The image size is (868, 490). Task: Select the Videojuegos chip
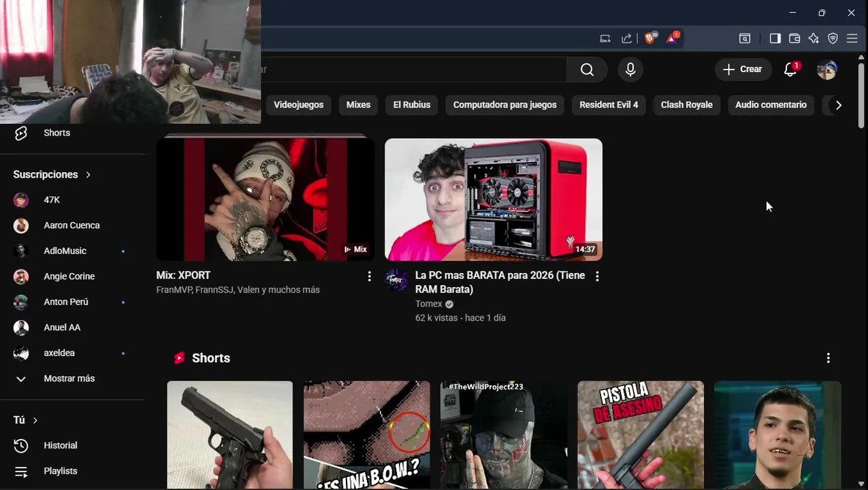coord(298,105)
